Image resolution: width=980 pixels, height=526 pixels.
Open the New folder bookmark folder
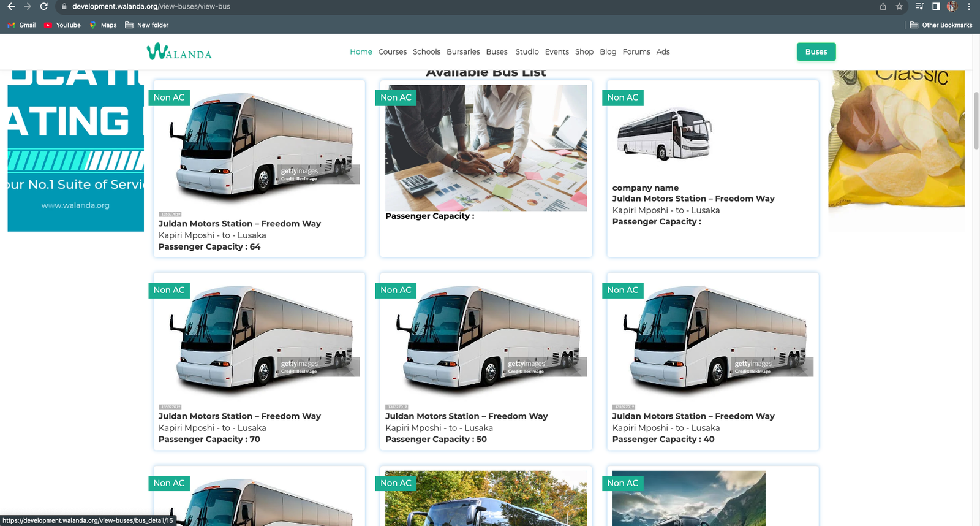coord(146,25)
